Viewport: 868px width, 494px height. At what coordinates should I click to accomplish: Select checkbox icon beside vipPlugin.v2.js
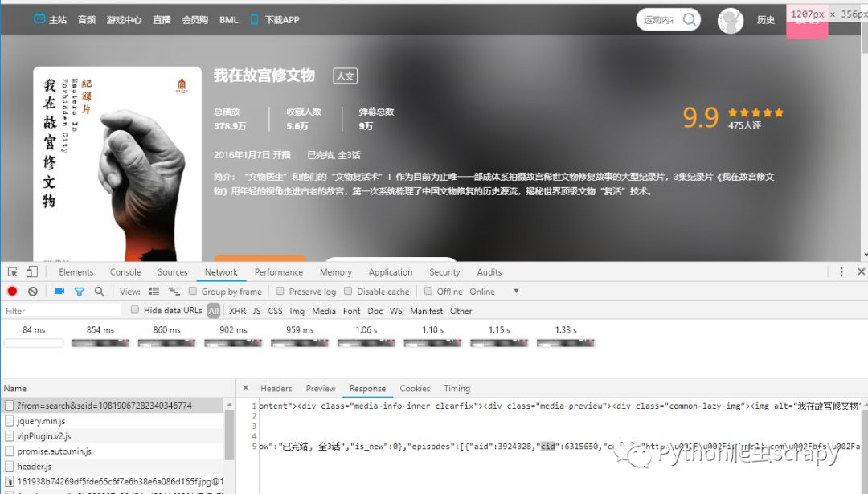(9, 436)
